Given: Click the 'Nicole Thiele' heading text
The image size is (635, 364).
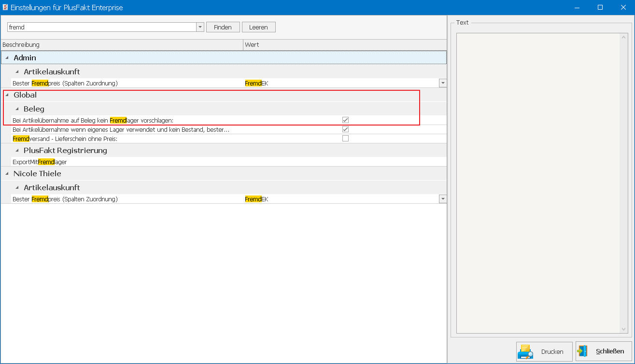Looking at the screenshot, I should pos(37,174).
